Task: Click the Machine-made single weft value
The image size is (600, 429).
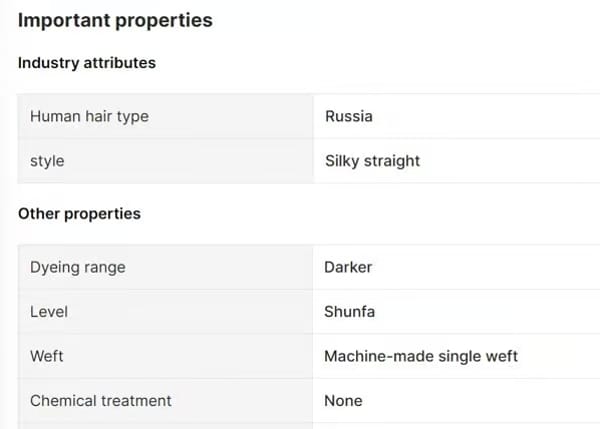Action: point(421,356)
